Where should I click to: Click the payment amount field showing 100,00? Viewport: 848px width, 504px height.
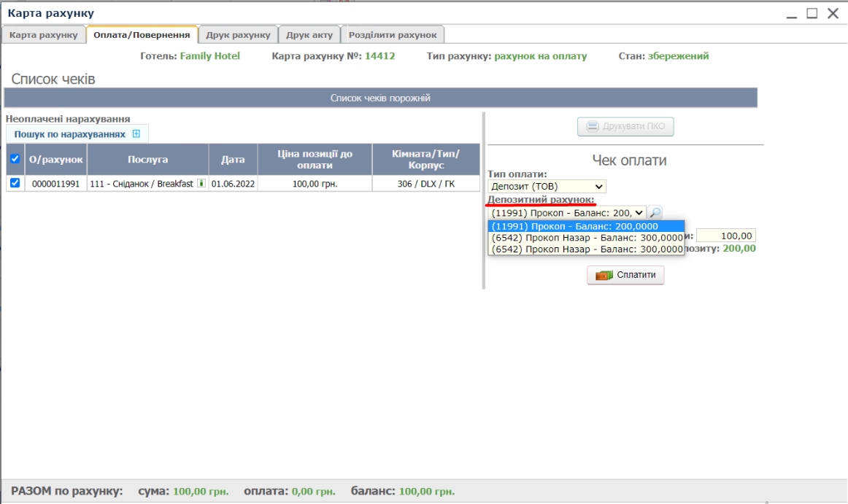pos(725,236)
